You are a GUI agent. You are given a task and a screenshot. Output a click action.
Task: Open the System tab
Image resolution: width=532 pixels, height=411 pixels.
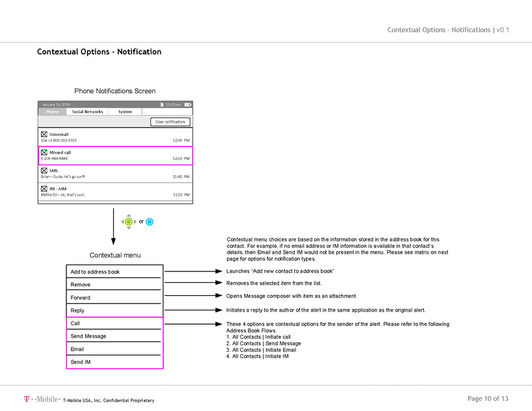[x=125, y=112]
